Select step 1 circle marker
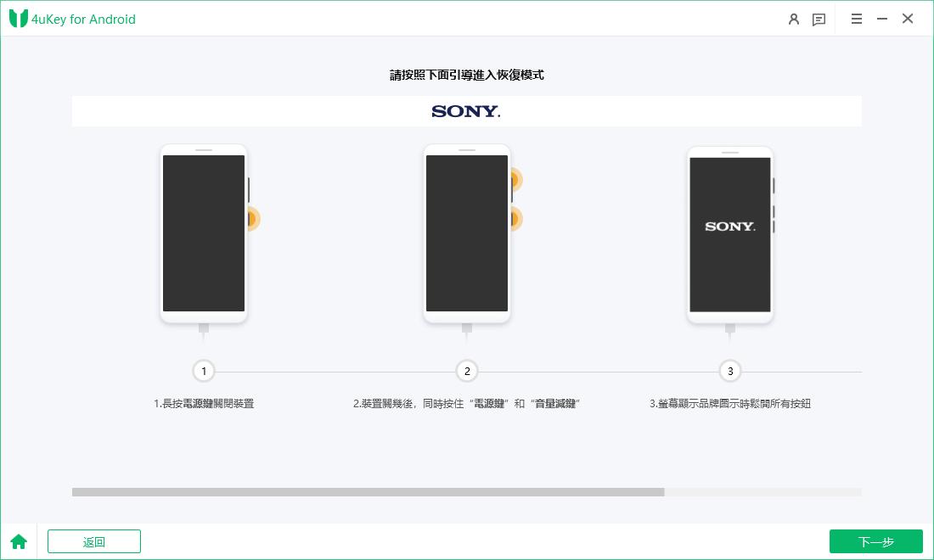Image resolution: width=934 pixels, height=560 pixels. 204,372
